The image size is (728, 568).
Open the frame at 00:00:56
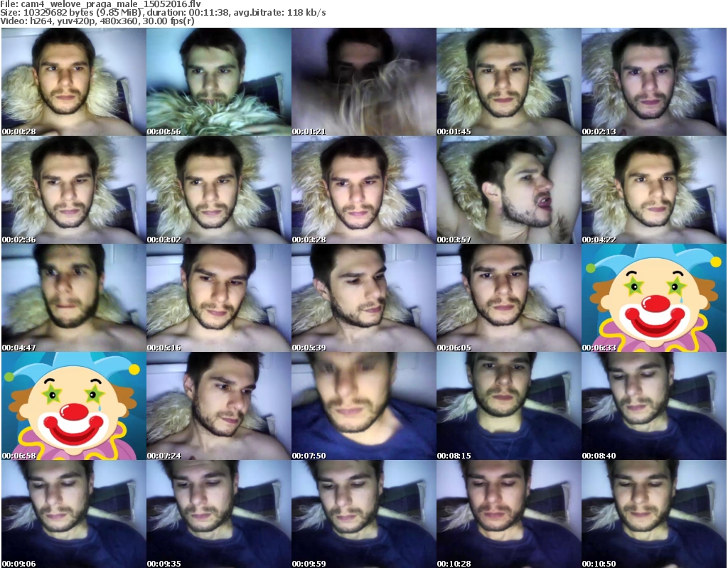219,82
